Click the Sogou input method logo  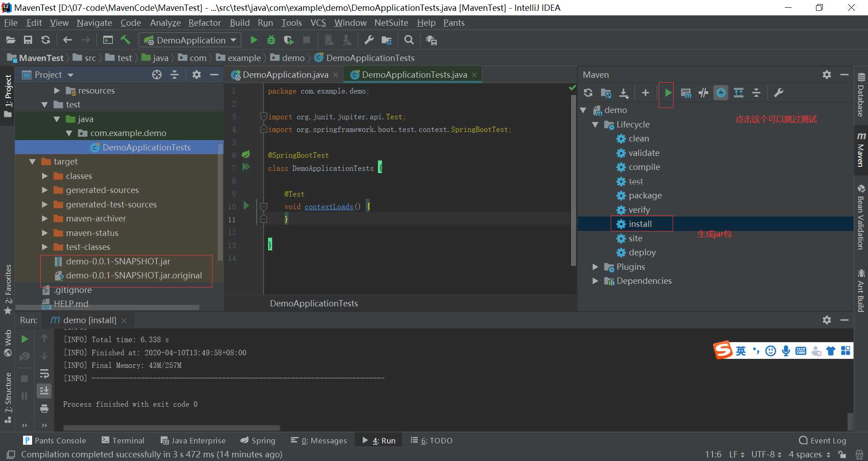[x=722, y=350]
